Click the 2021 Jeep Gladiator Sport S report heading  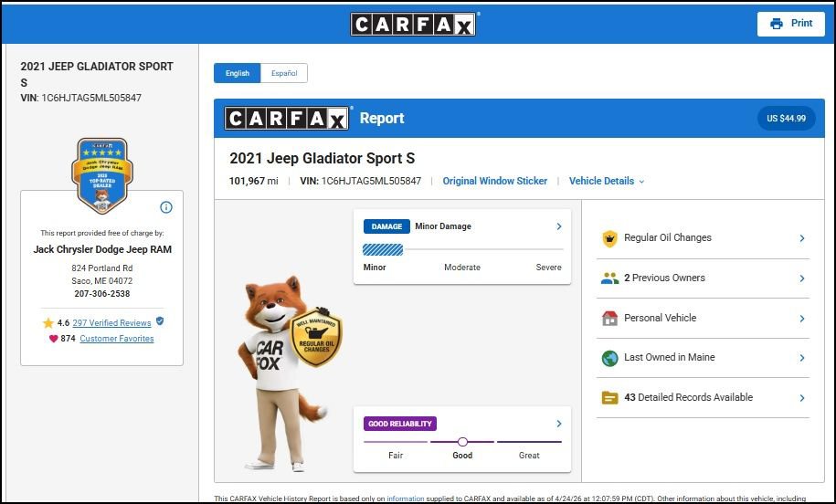(322, 158)
